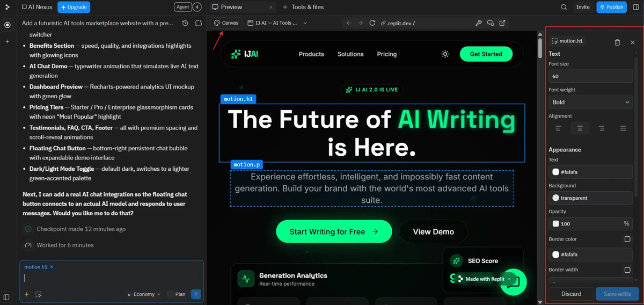
Task: Click the Invite button
Action: click(x=583, y=7)
